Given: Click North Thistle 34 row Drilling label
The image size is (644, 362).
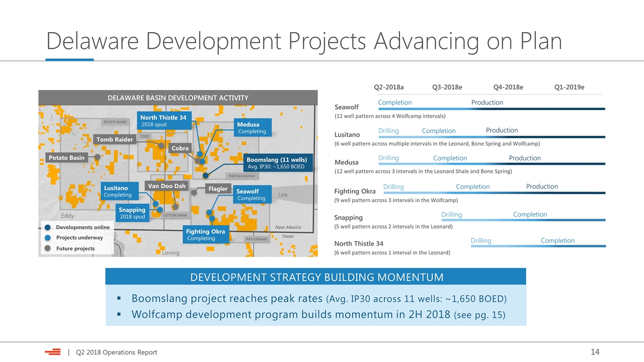Looking at the screenshot, I should [481, 241].
